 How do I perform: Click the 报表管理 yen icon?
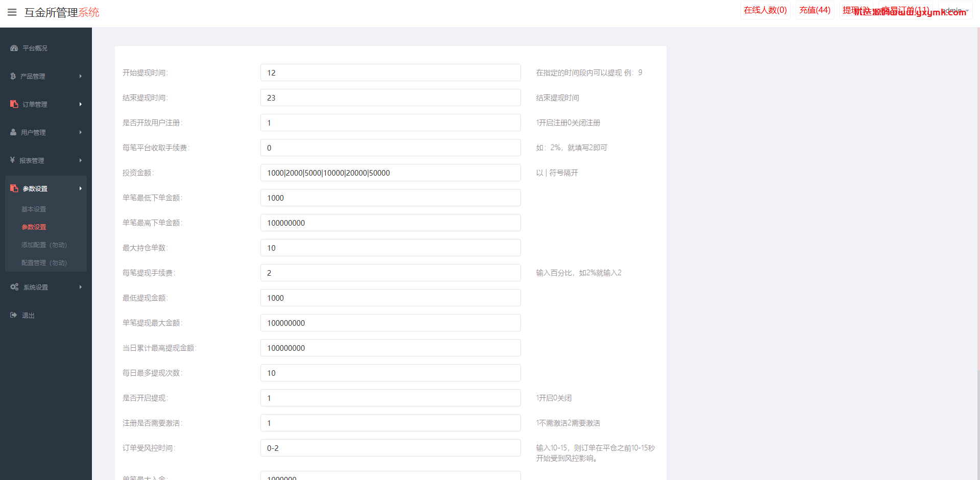pos(12,160)
